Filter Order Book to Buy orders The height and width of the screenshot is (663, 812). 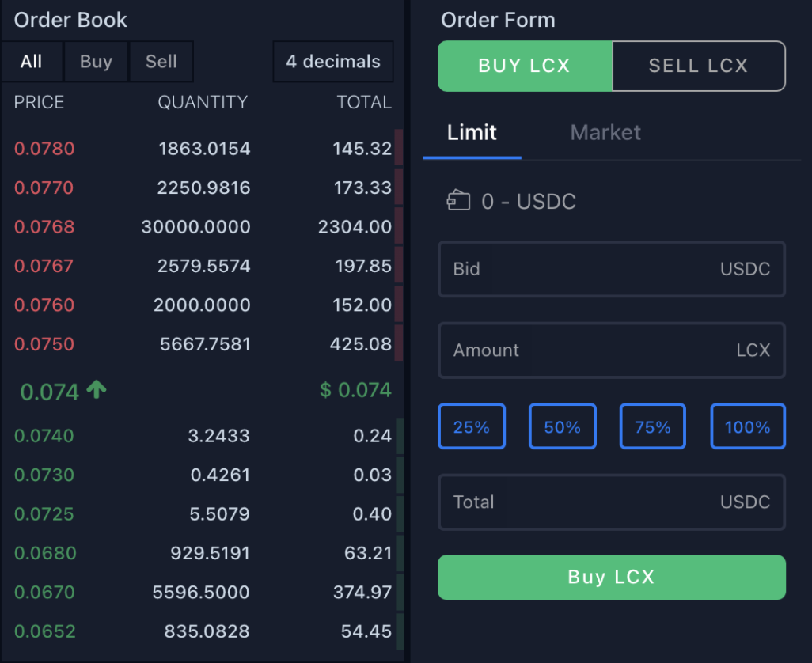[97, 62]
